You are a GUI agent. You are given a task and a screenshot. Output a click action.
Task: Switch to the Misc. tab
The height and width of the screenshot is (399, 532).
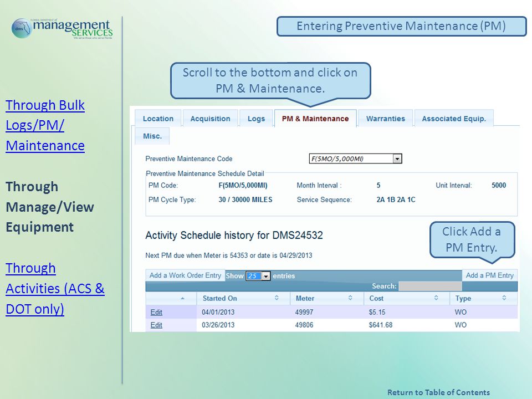coord(152,136)
